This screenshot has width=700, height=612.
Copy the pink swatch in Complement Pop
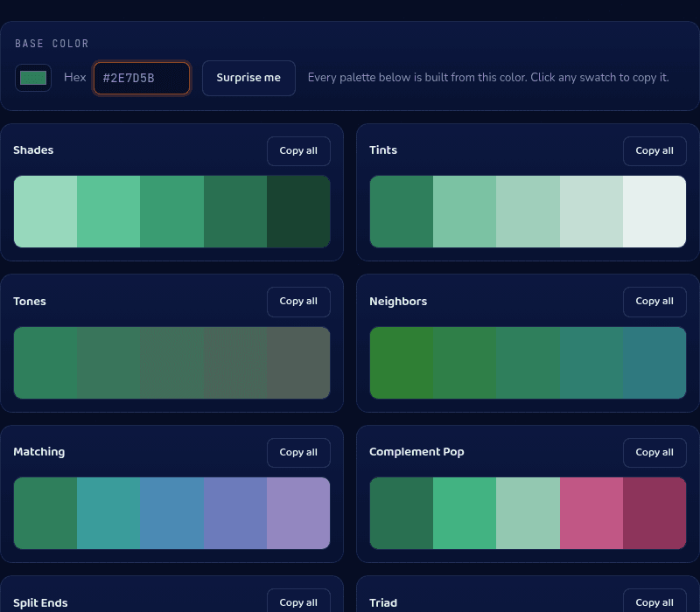[591, 513]
